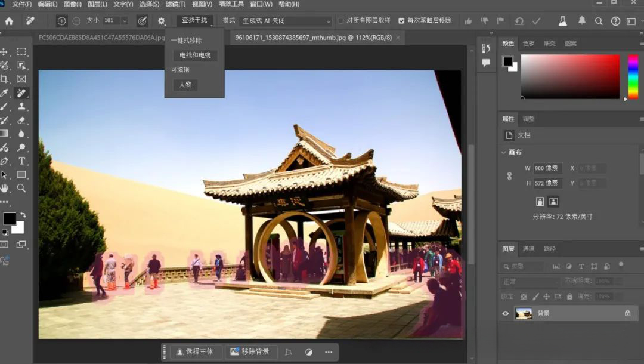Screen dimensions: 644x364
Task: Select the Frame tool
Action: (21, 79)
